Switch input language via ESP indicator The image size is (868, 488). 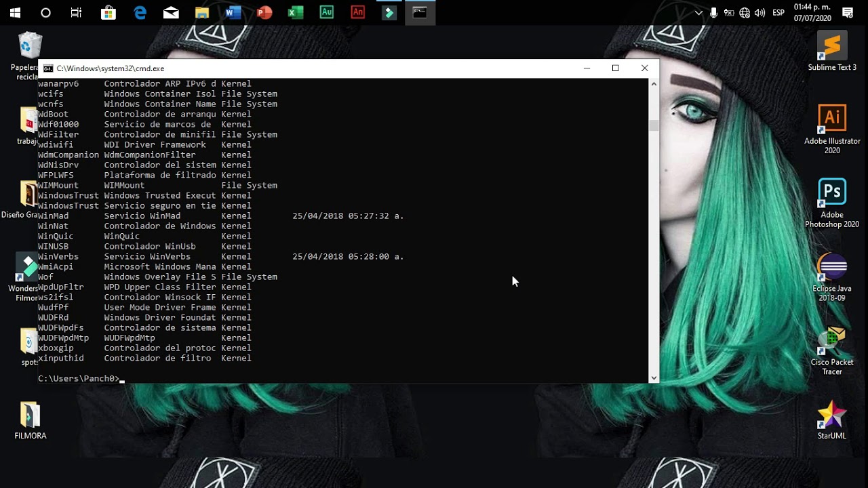778,12
